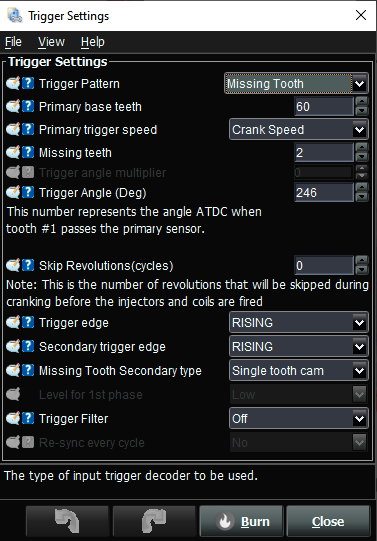Screen dimensions: 377x541
Task: Click the Skip Revolutions value field
Action: (x=324, y=265)
